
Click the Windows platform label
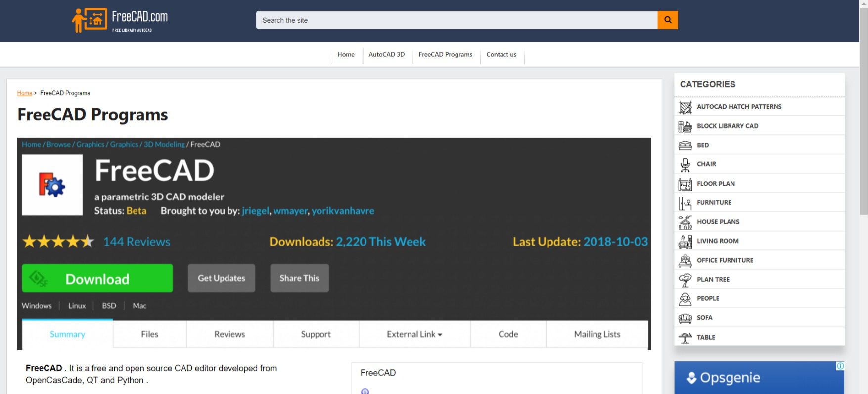(37, 306)
